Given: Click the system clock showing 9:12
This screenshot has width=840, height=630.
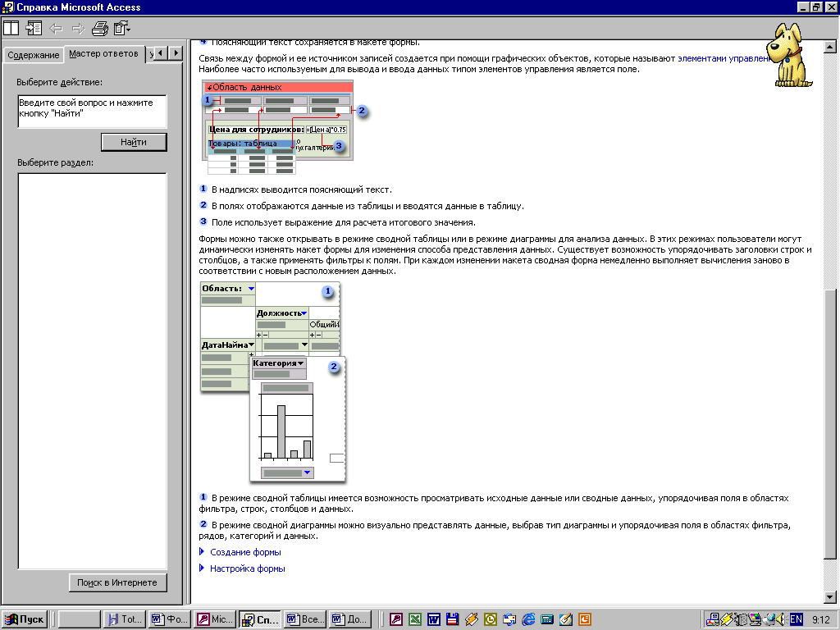Looking at the screenshot, I should (820, 620).
